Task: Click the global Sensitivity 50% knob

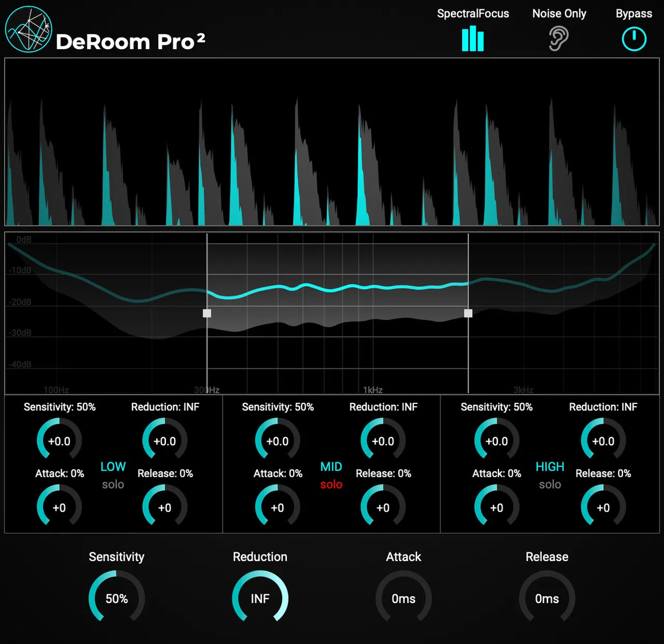Action: 116,599
